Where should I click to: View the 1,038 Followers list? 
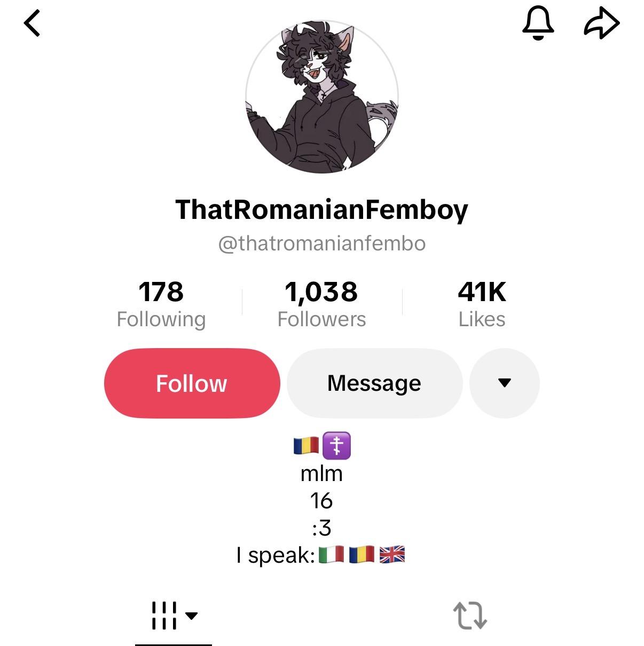[321, 304]
